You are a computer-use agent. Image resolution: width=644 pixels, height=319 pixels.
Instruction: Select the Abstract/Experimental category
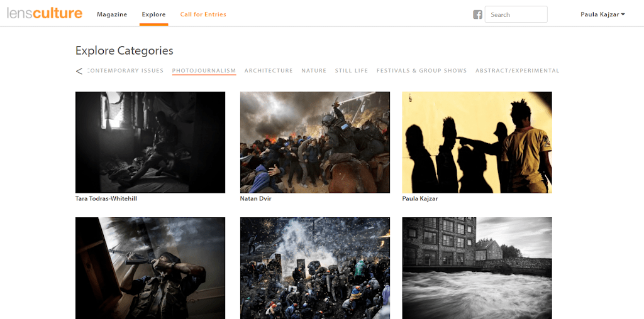pos(517,71)
